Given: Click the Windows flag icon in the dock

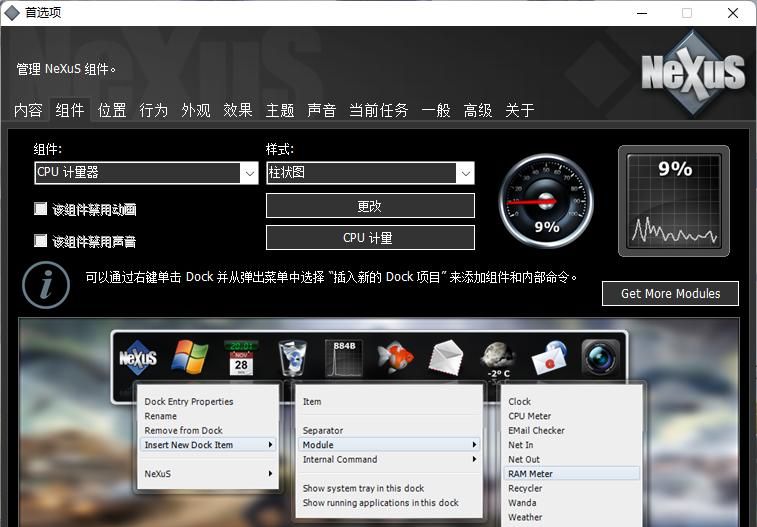Looking at the screenshot, I should click(190, 357).
